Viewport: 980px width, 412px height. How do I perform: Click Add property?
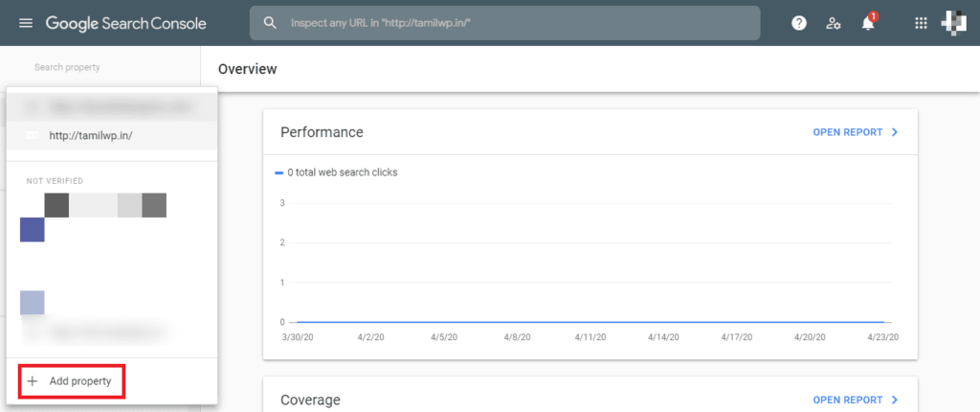point(72,380)
